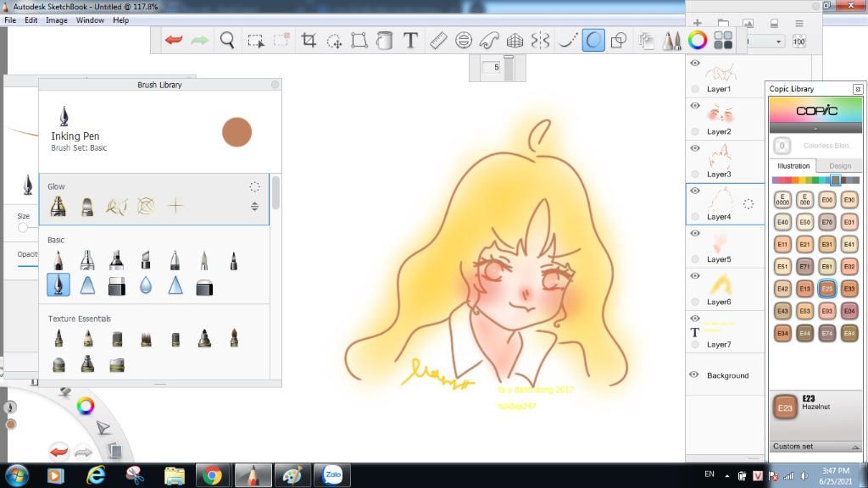Click the current brush color circle in Brush Library
The width and height of the screenshot is (868, 488).
(237, 132)
